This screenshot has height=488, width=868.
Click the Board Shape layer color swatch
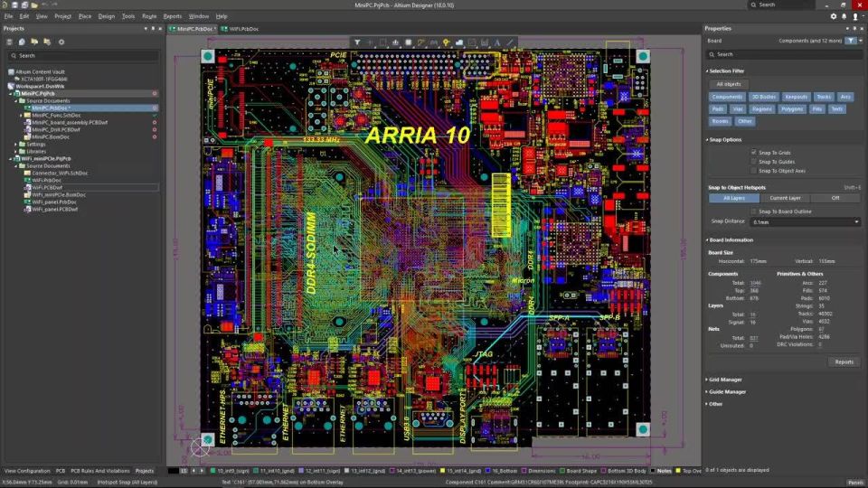click(x=561, y=471)
